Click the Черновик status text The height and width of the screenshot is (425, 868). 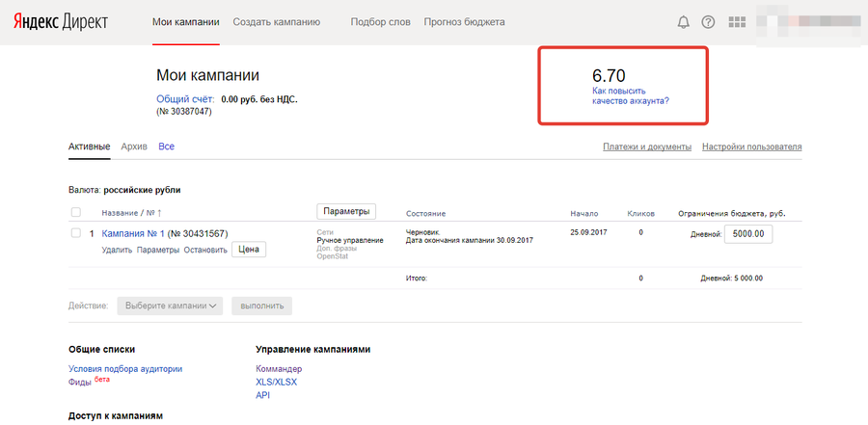(x=422, y=233)
